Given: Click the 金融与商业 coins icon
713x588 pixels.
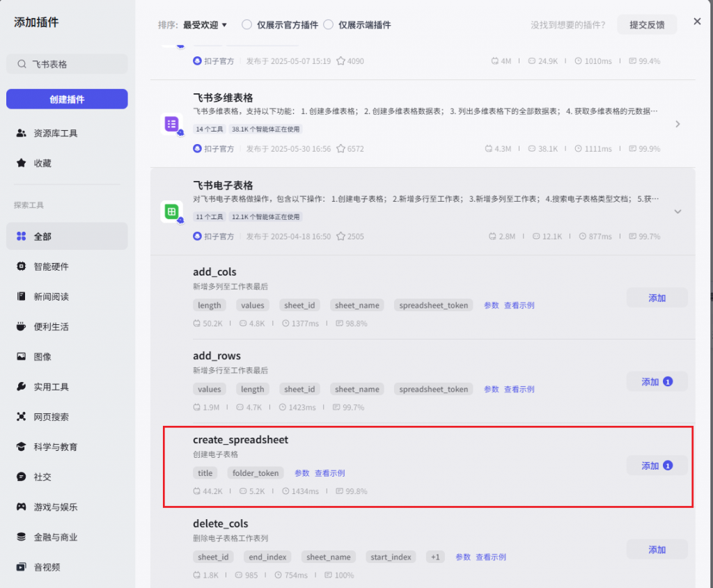Looking at the screenshot, I should [22, 537].
